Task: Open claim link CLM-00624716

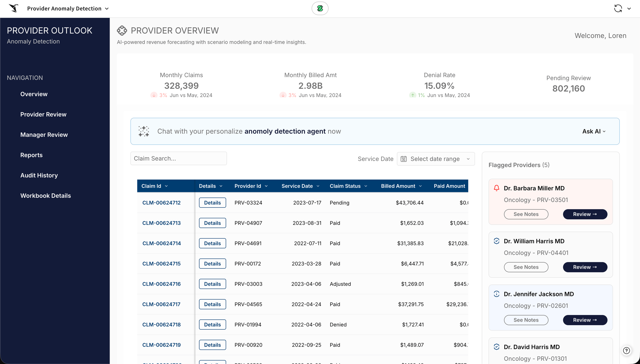Action: coord(161,284)
